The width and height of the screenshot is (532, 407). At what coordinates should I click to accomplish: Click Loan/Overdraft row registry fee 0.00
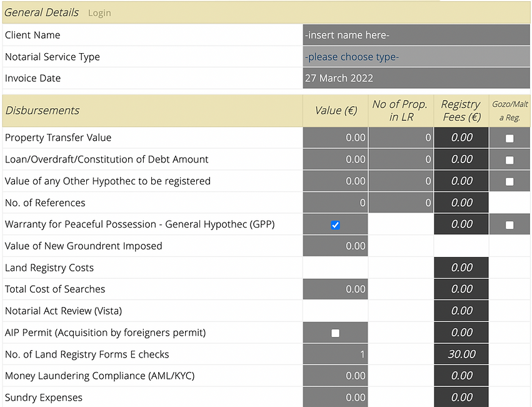pos(461,159)
